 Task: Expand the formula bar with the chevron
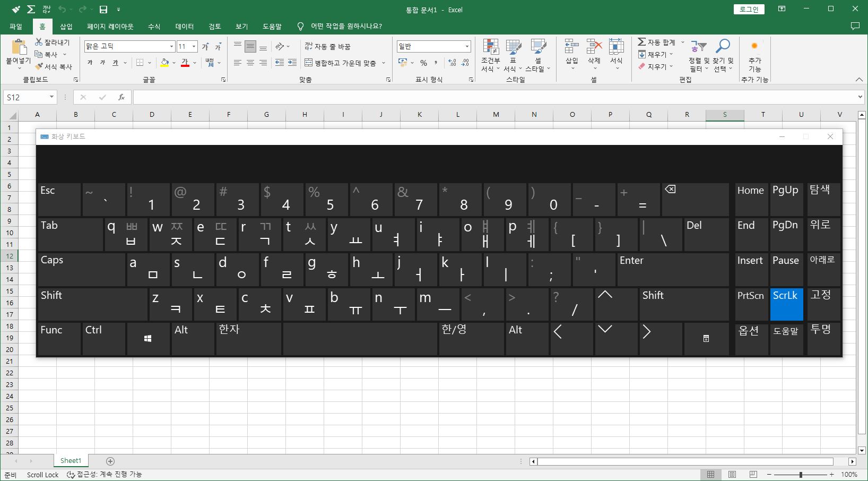(x=860, y=97)
